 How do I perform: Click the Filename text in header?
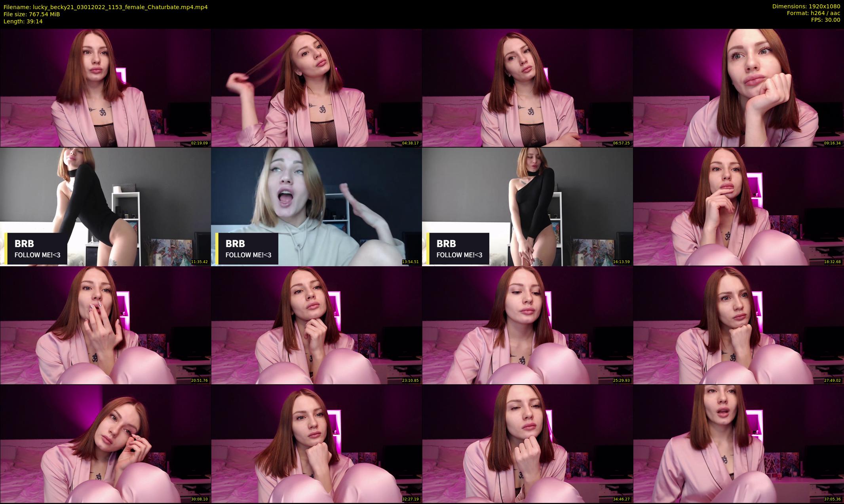105,7
